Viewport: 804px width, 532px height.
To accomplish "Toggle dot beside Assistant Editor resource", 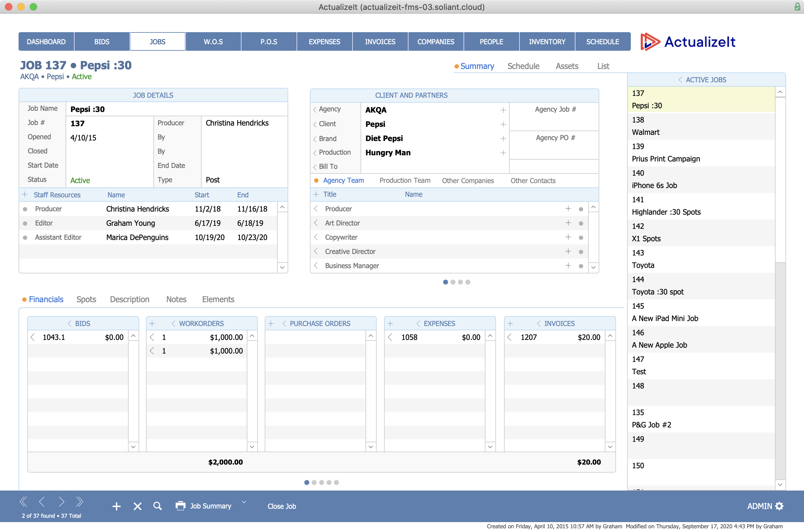I will (25, 238).
